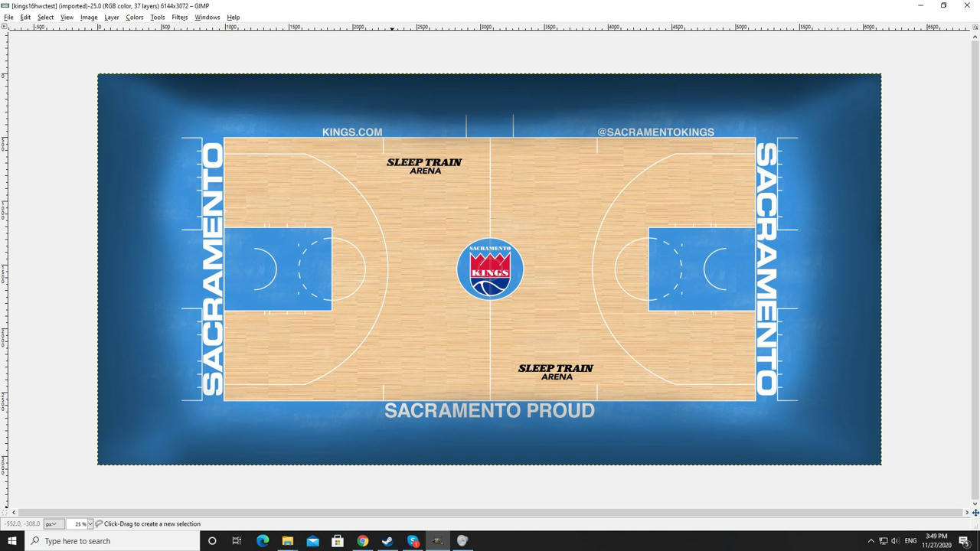The image size is (980, 551).
Task: Click the gray round app icon on taskbar
Action: coord(462,541)
